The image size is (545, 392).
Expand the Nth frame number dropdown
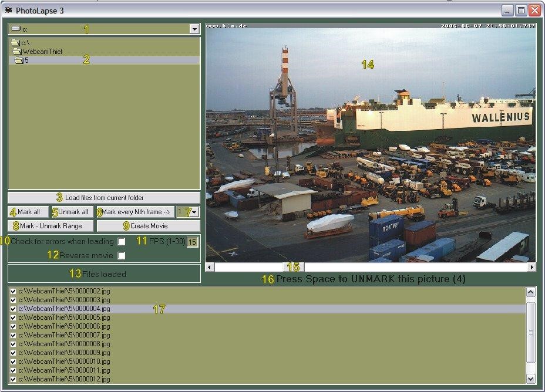click(x=194, y=212)
